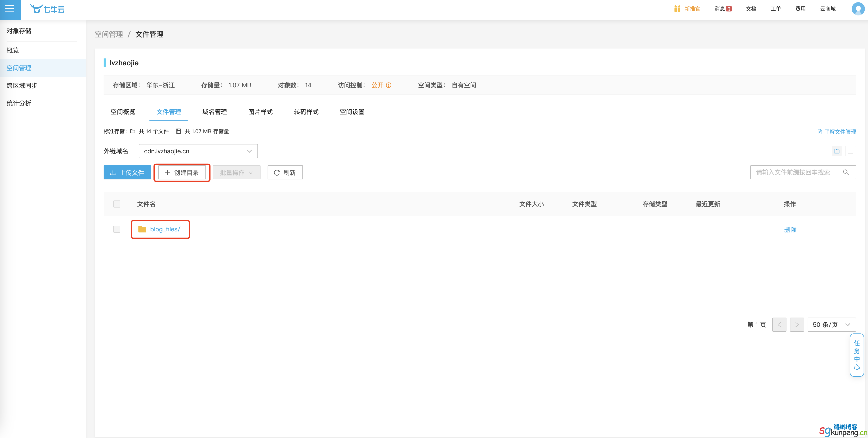The image size is (868, 438).
Task: Click the 文件名 column header
Action: (146, 204)
